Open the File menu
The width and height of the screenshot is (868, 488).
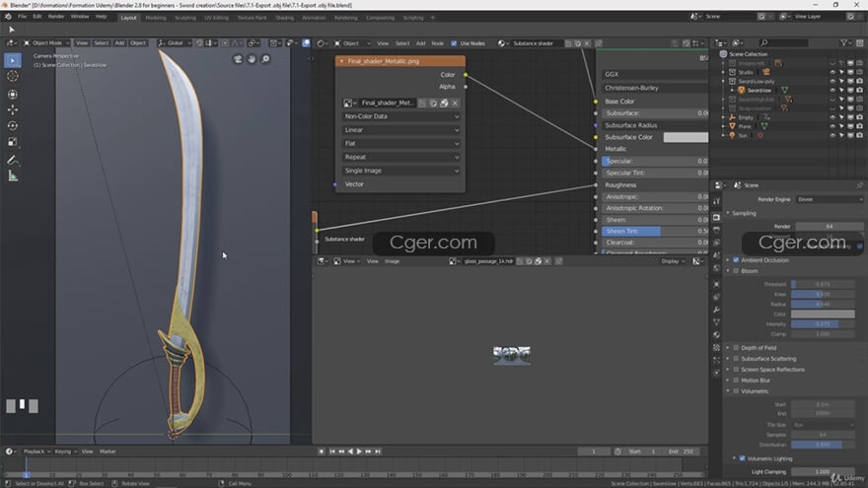tap(22, 17)
